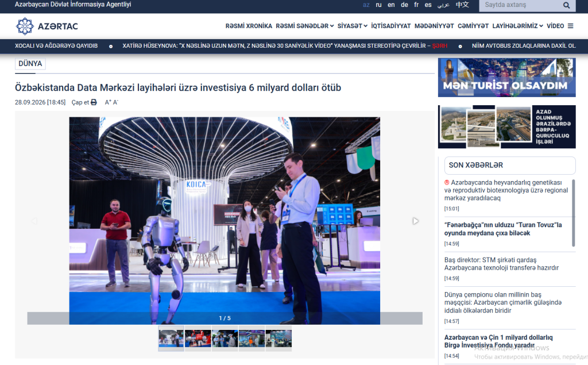Open the İQTİSADİYYAT menu item
This screenshot has width=588, height=365.
pos(390,26)
